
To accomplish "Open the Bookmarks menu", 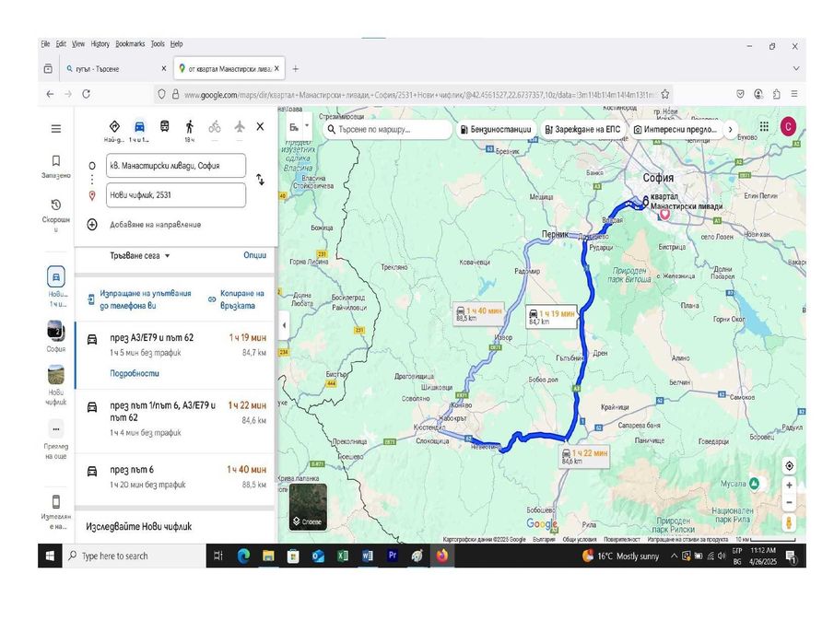I will pos(130,44).
